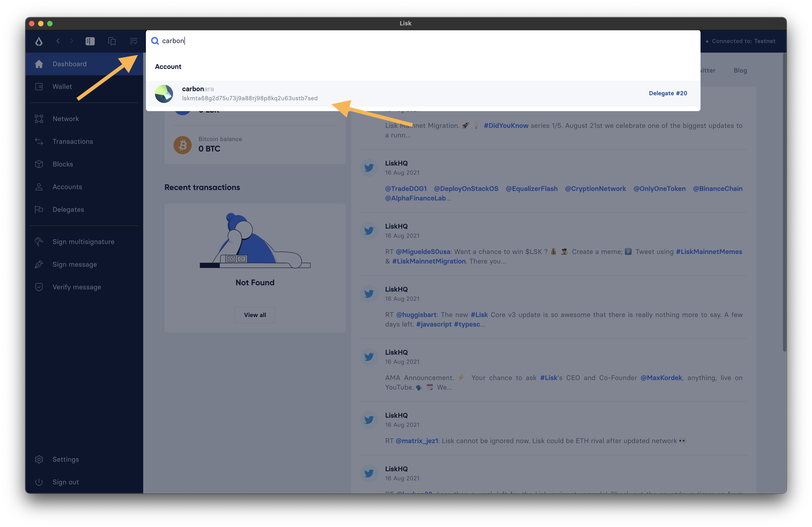
Task: Open the @BinanceChain mention link
Action: coord(718,188)
